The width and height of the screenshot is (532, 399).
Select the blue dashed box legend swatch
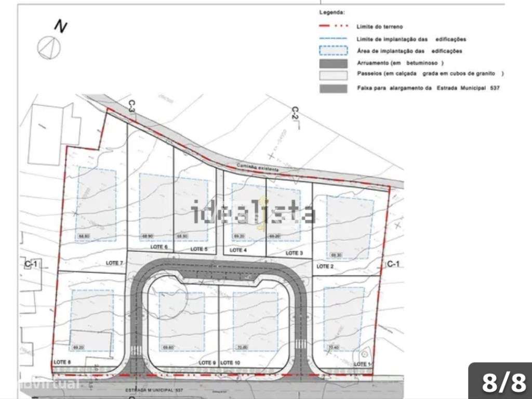[x=334, y=50]
